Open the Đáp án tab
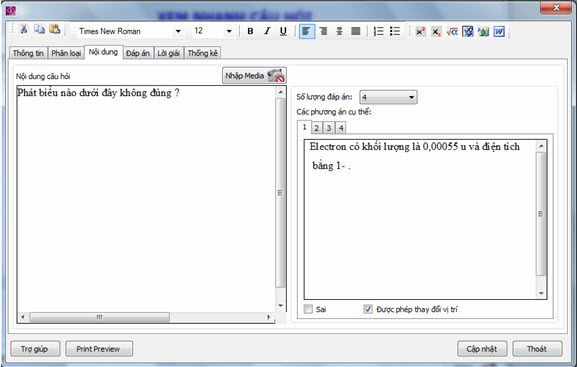 [x=138, y=53]
